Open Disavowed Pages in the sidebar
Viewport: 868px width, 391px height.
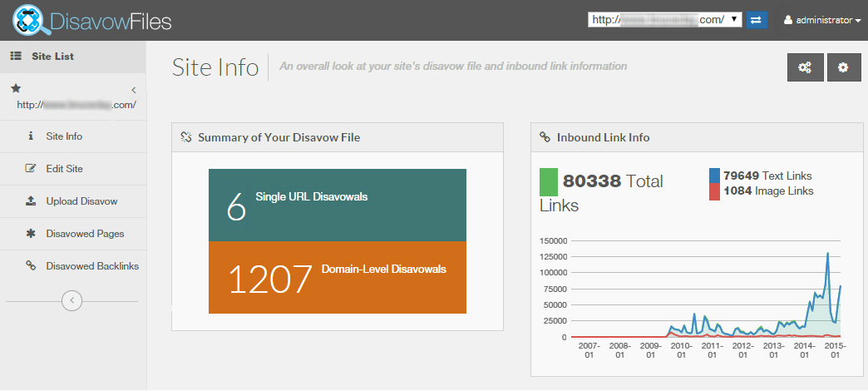tap(85, 234)
